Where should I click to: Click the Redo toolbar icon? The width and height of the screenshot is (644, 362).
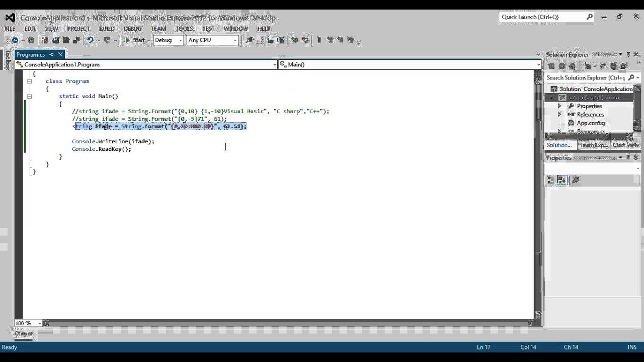107,40
